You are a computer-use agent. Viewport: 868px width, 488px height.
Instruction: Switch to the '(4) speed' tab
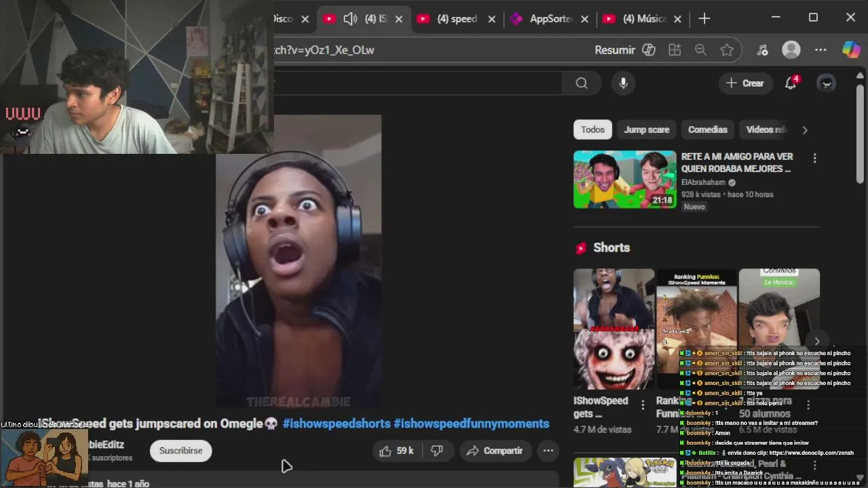coord(457,19)
